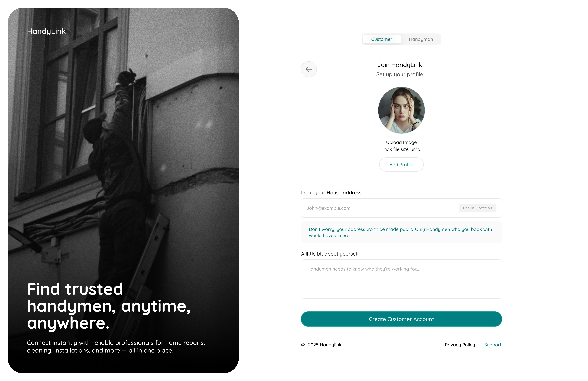Click inside the about yourself text area

point(401,279)
